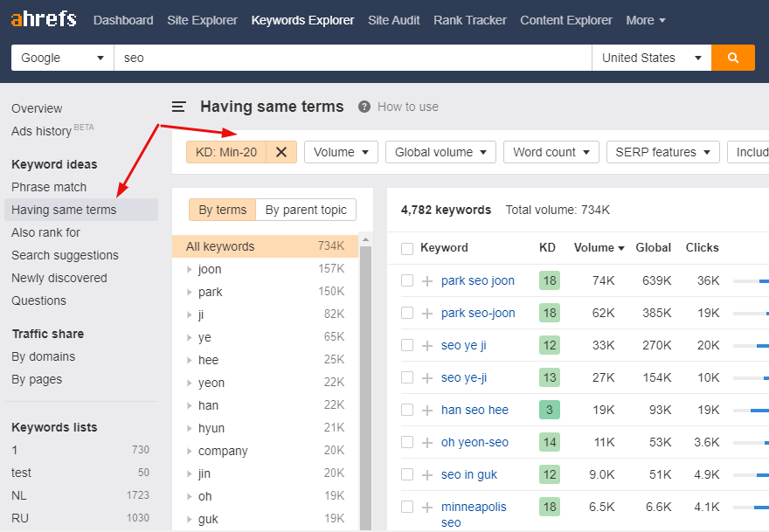Open the Search suggestions report
The height and width of the screenshot is (532, 769).
[x=65, y=255]
